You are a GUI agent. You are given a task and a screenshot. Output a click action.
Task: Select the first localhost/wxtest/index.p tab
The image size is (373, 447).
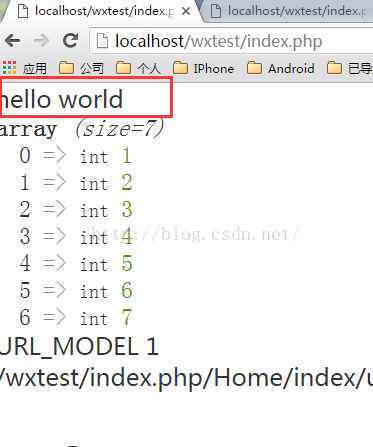coord(100,12)
